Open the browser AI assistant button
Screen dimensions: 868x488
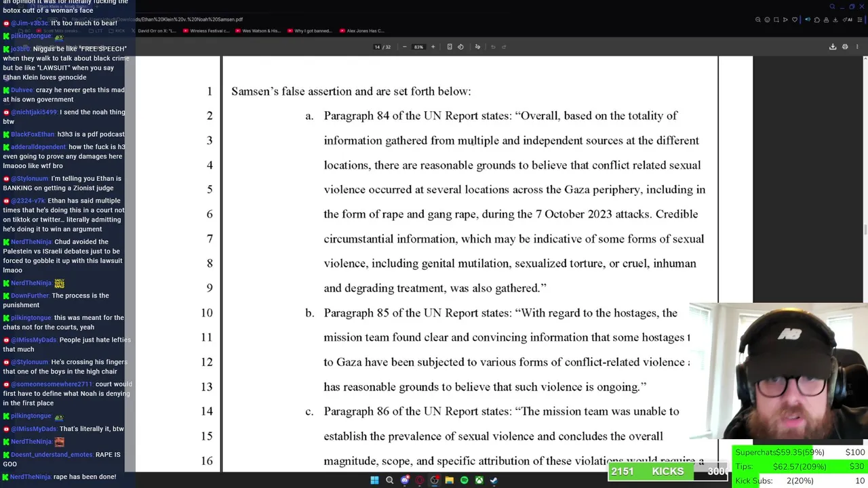[x=848, y=20]
